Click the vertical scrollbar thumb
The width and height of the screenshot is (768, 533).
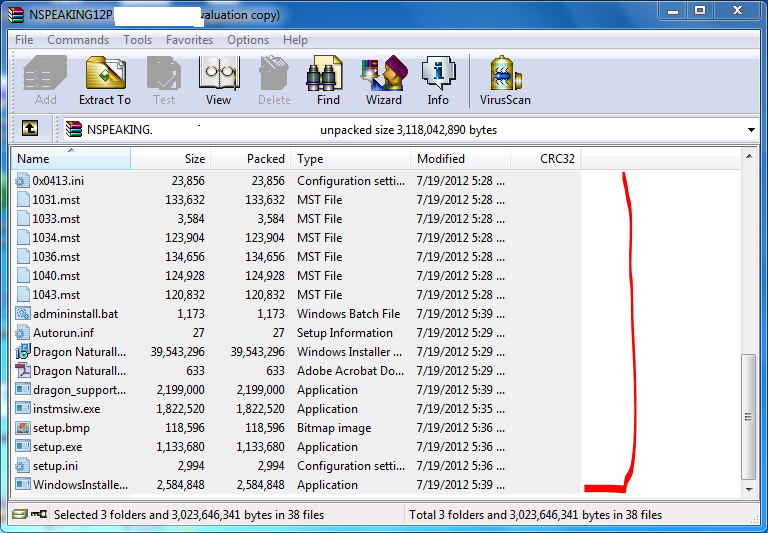tap(748, 416)
